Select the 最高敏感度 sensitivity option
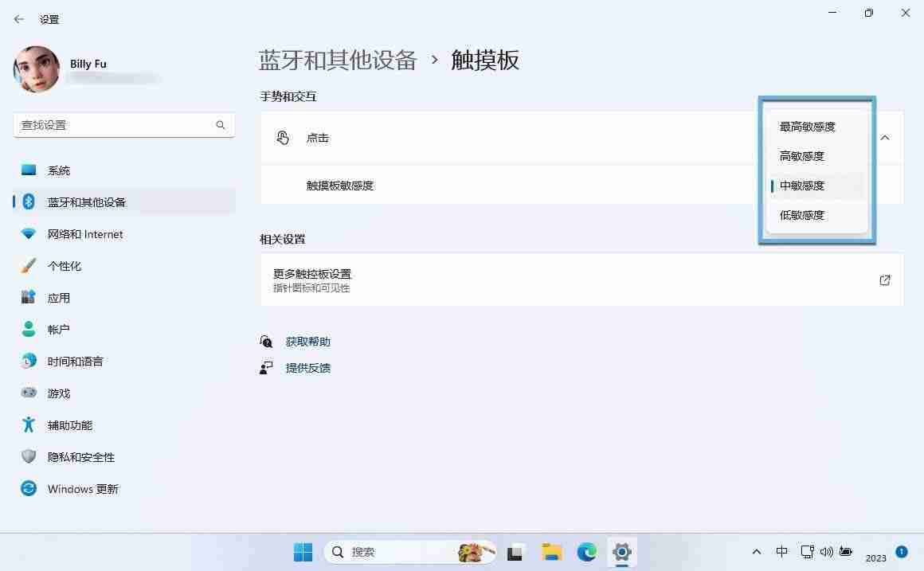The height and width of the screenshot is (571, 924). (807, 126)
